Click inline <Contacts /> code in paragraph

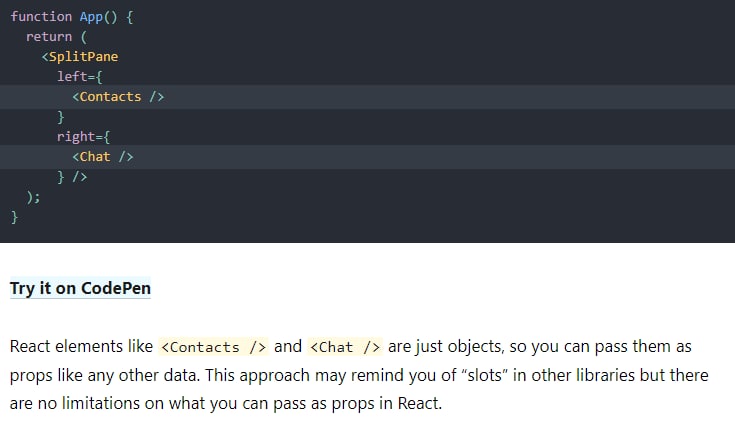click(213, 347)
